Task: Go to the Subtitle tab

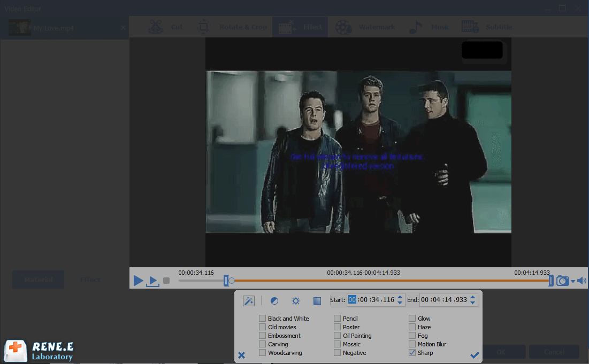Action: (487, 27)
